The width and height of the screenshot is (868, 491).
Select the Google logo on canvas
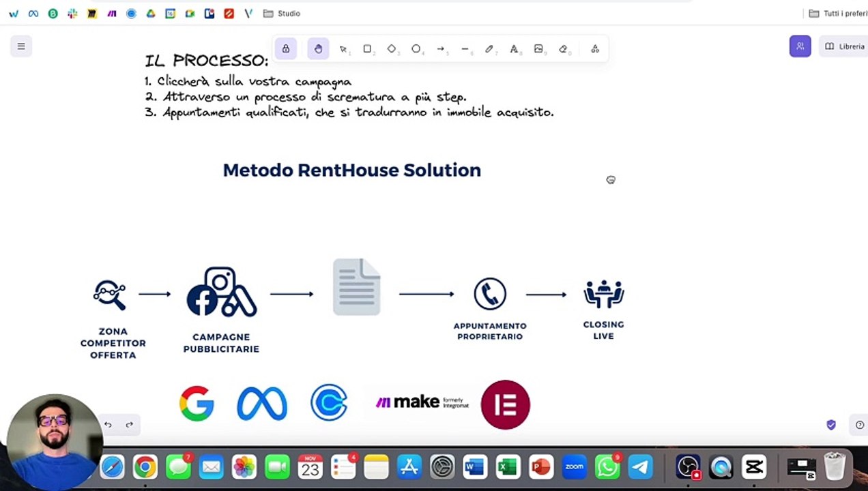tap(197, 404)
